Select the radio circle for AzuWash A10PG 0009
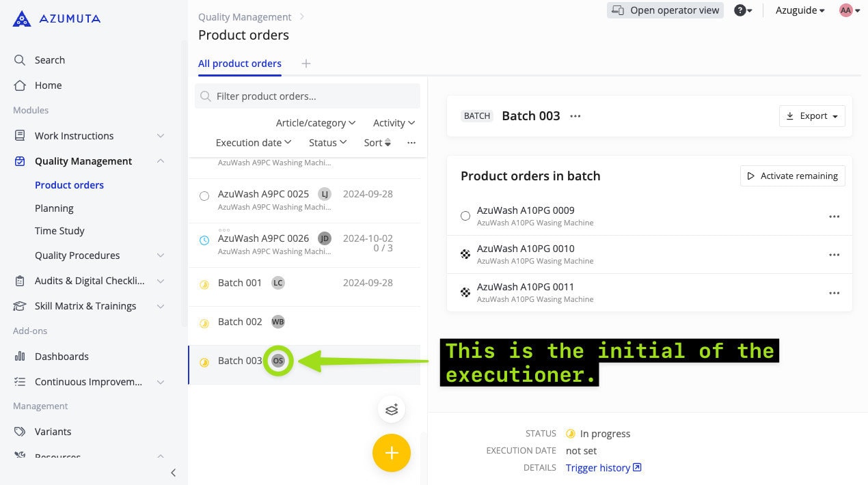 [465, 216]
